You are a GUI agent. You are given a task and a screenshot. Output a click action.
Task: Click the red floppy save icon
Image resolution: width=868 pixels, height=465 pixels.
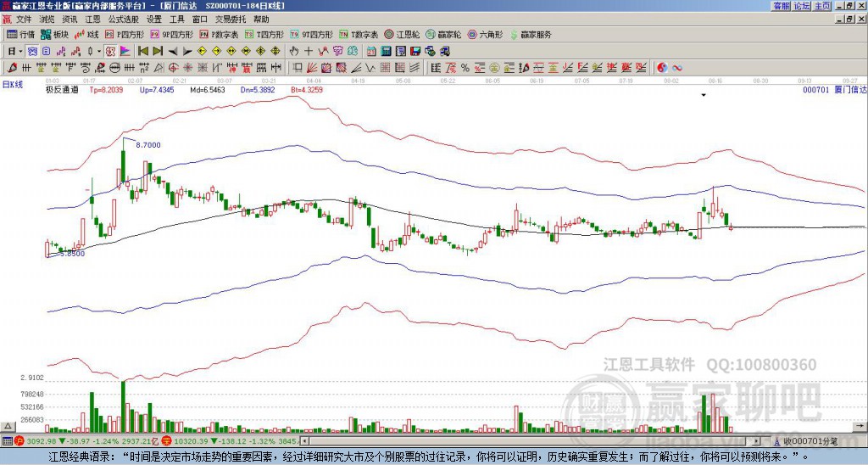click(415, 51)
